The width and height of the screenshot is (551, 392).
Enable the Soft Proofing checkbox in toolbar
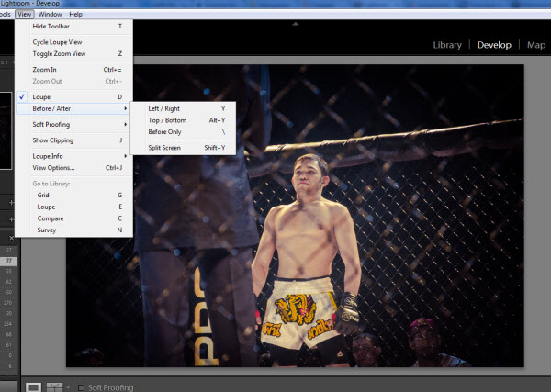coord(81,387)
